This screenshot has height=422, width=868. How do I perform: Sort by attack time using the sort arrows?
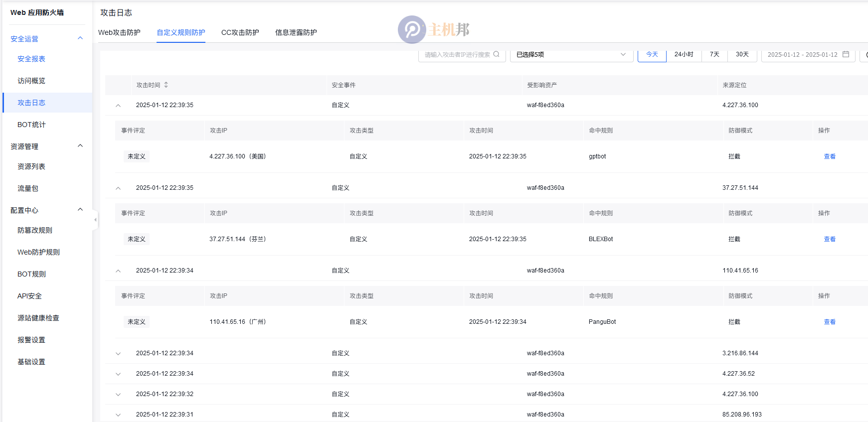pos(166,85)
